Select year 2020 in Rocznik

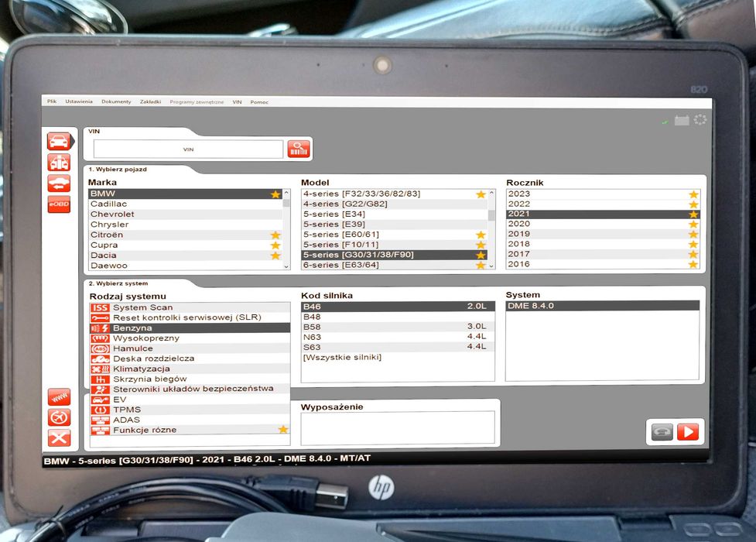(x=603, y=224)
